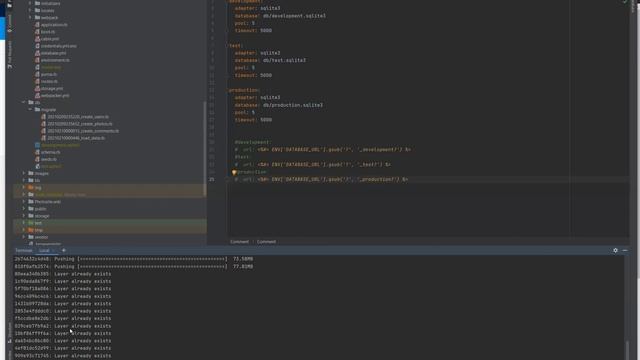
Task: Click the lightbulb quick-fix icon in the editor
Action: [234, 172]
